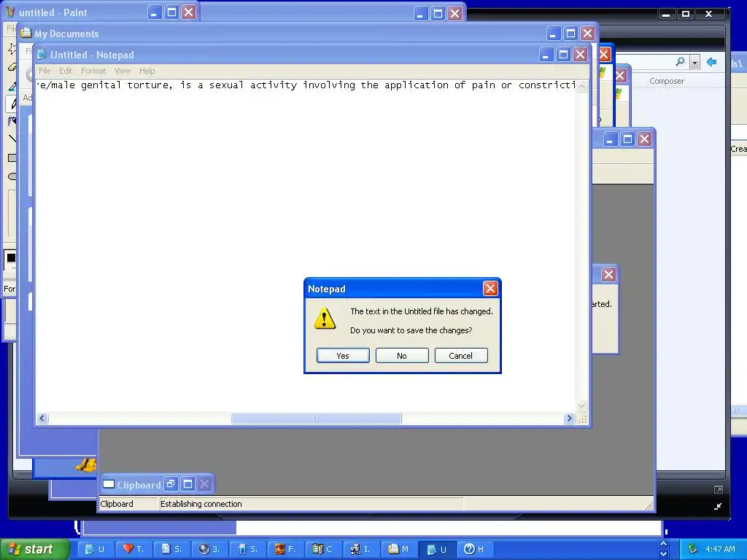Click the 'Clipboard' status bar label
This screenshot has width=747, height=560.
pyautogui.click(x=117, y=504)
